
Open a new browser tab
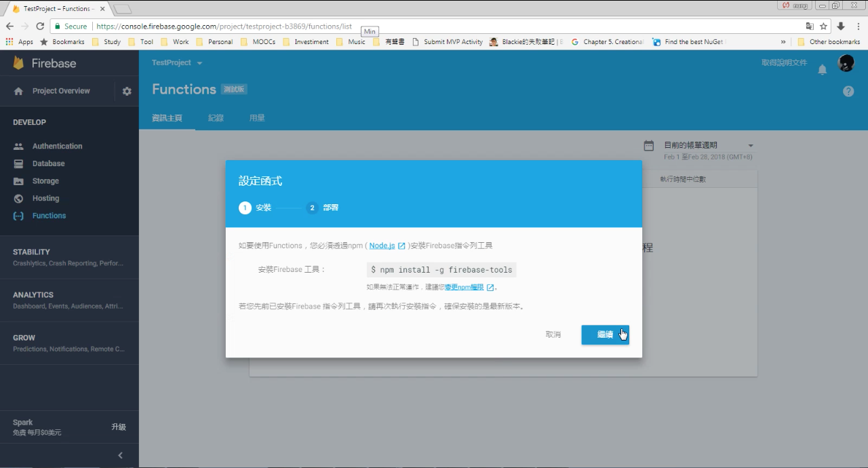click(122, 9)
